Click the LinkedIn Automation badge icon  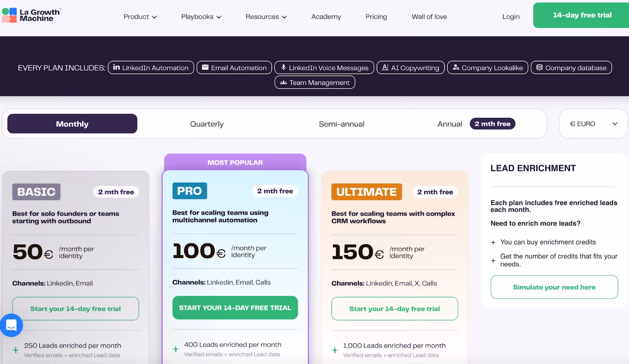[116, 68]
